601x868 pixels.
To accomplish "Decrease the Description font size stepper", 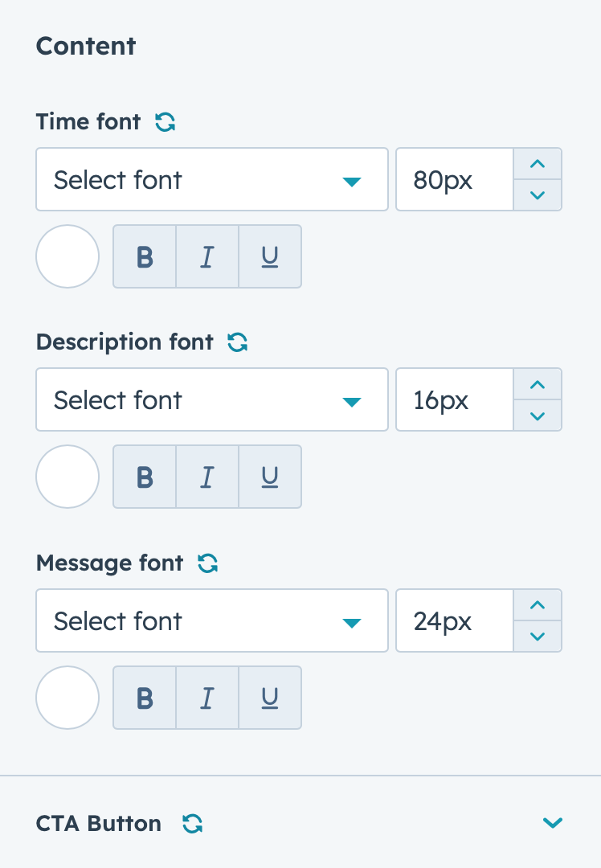I will (538, 416).
